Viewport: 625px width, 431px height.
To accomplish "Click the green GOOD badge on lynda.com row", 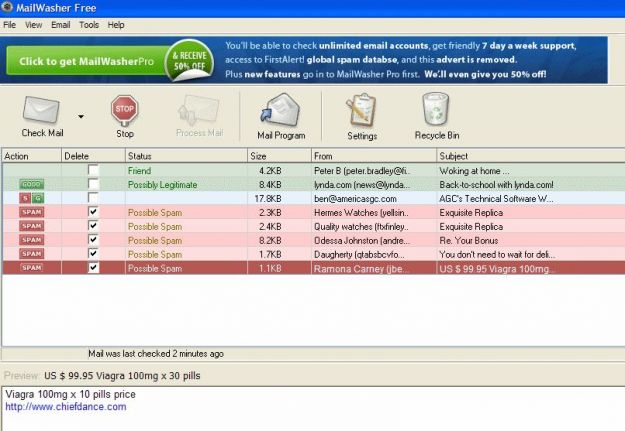I will tap(31, 184).
